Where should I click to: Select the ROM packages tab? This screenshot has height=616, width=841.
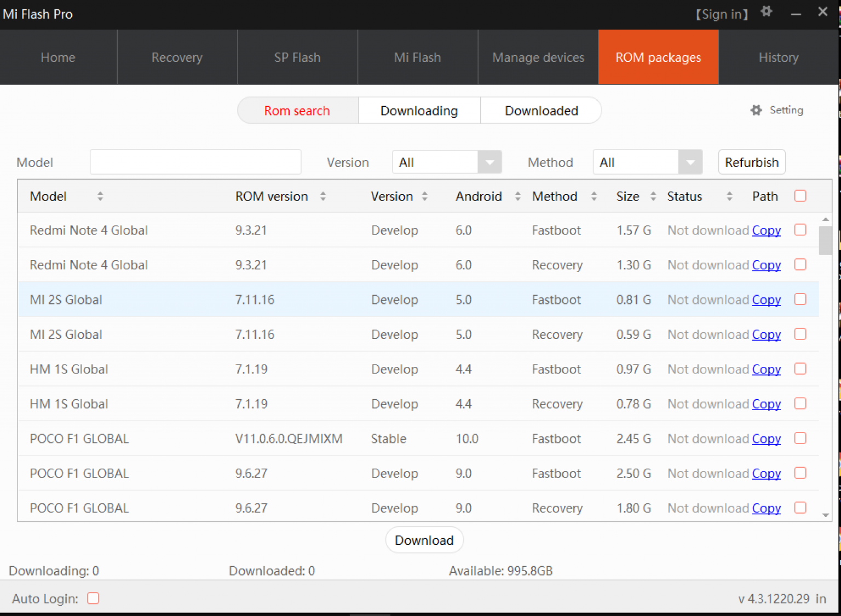pyautogui.click(x=659, y=57)
